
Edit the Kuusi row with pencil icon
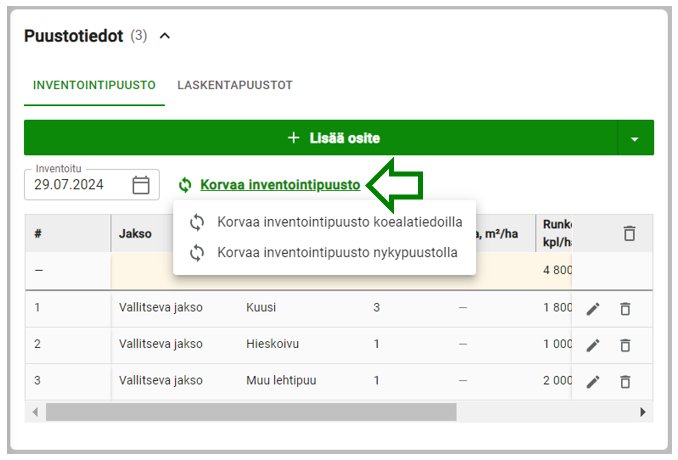(593, 309)
